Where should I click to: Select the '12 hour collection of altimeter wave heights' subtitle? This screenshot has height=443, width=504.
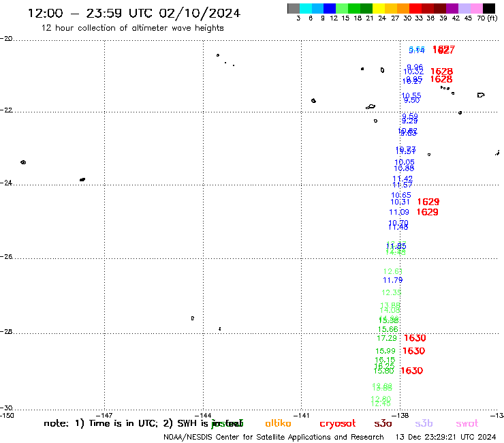(132, 28)
